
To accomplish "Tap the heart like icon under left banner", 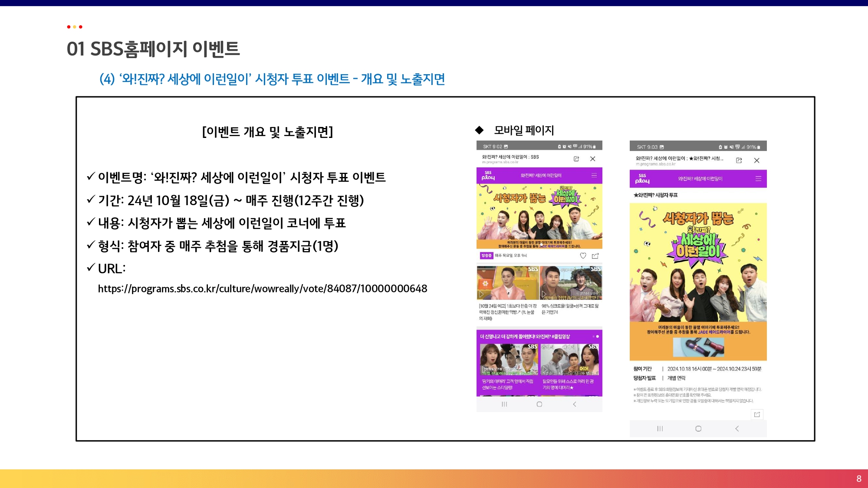I will pyautogui.click(x=583, y=256).
